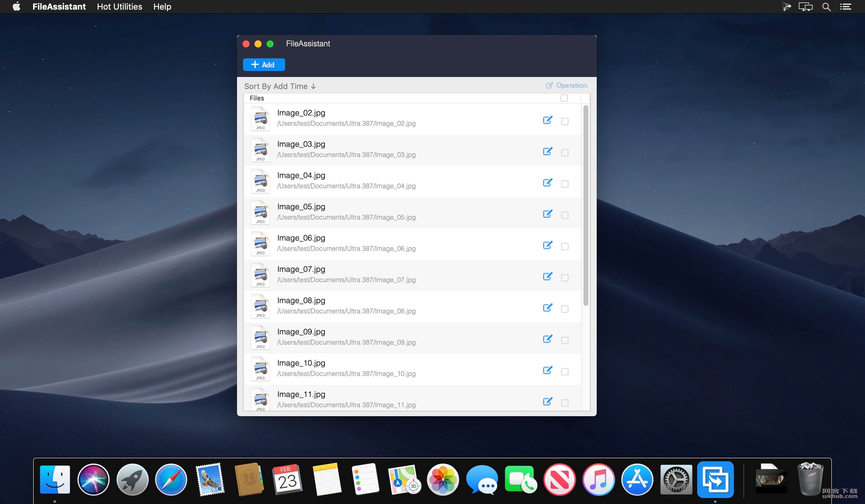Open News from the Dock

click(559, 479)
